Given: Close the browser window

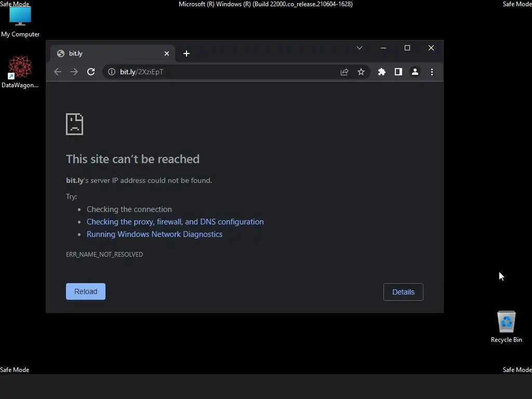Looking at the screenshot, I should 431,48.
